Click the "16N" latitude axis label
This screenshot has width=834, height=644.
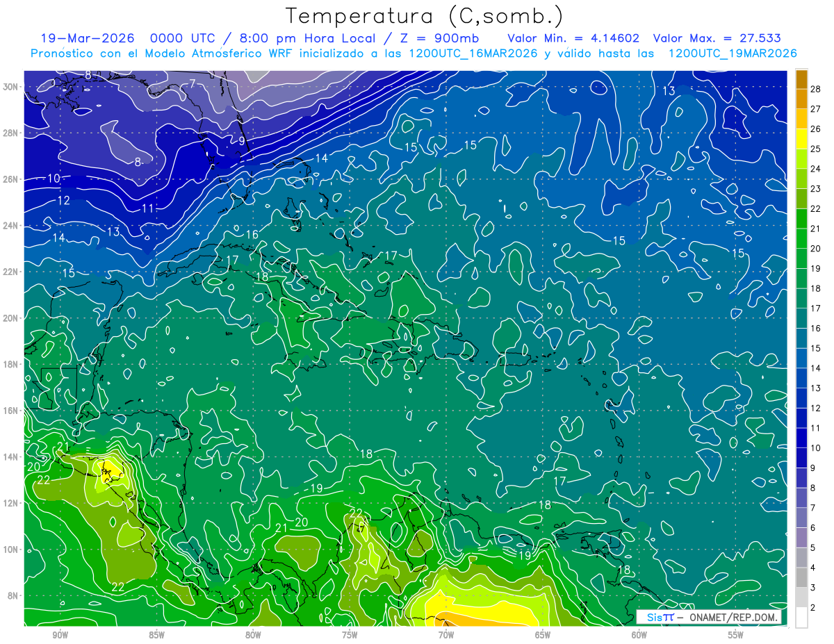[x=11, y=411]
